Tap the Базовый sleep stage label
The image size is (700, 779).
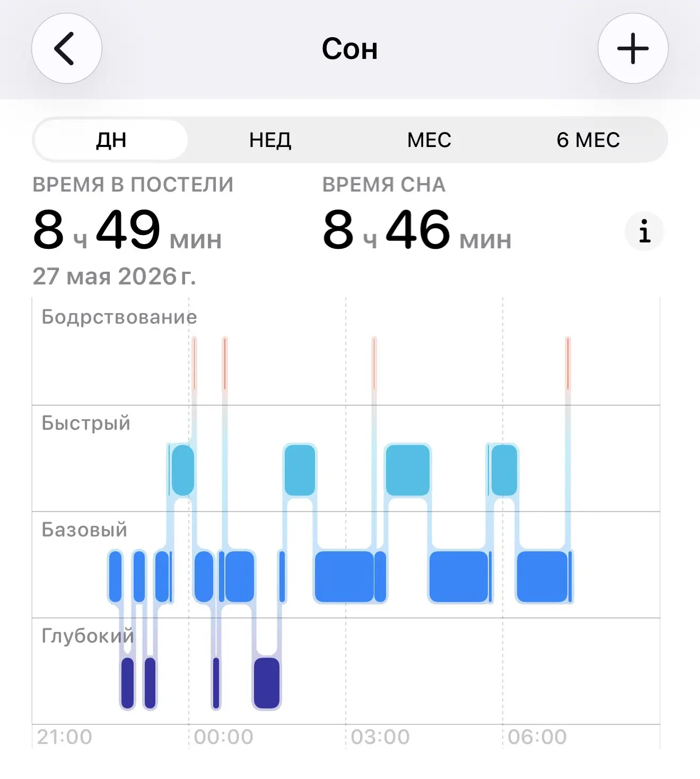pyautogui.click(x=84, y=530)
